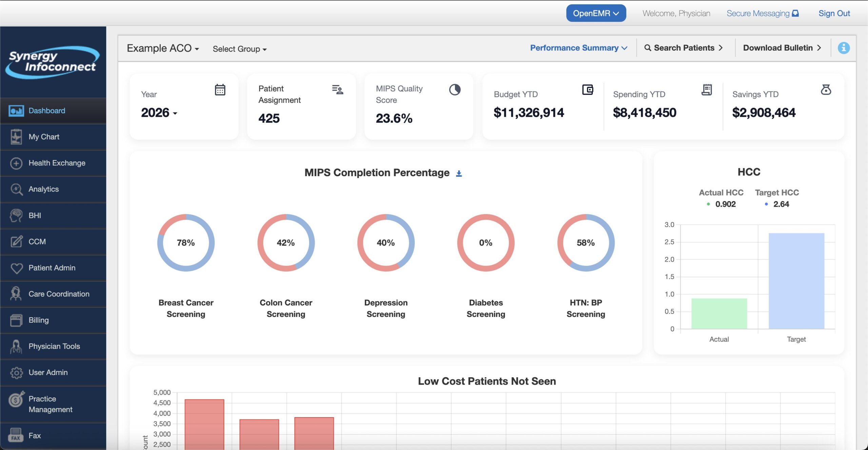Click the patient assignment list icon
Viewport: 868px width, 450px height.
click(337, 90)
